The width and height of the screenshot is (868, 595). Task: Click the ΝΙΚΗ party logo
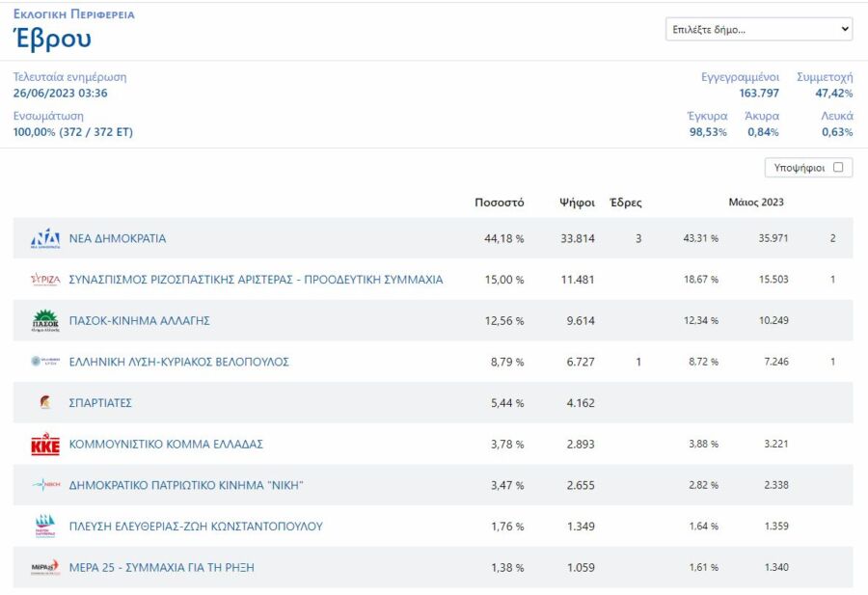click(x=45, y=485)
